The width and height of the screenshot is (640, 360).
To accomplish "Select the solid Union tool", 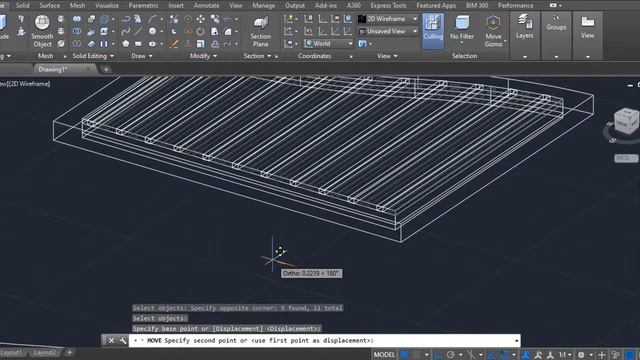I will [x=77, y=19].
